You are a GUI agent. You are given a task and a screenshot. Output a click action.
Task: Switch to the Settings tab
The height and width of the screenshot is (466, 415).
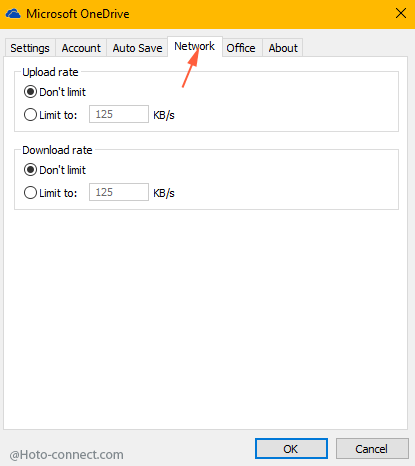(x=30, y=48)
